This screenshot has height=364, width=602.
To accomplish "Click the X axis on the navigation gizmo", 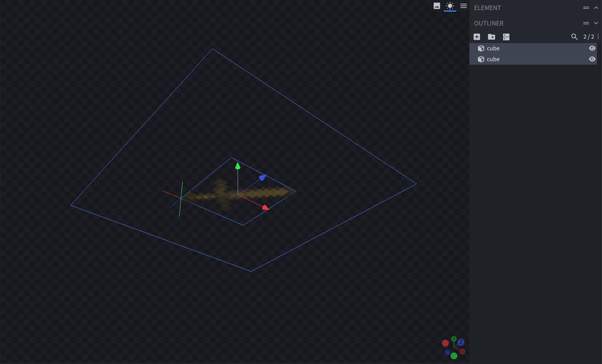I will click(462, 352).
